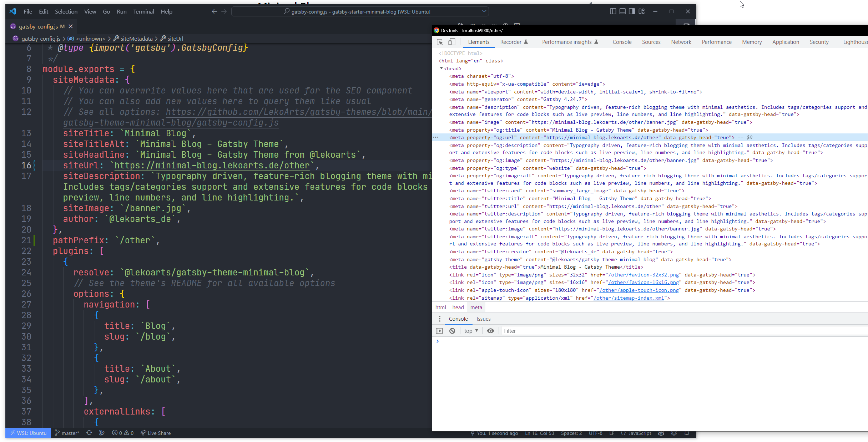Viewport: 868px width, 442px height.
Task: Open the favicon-32x32.png link
Action: (x=643, y=275)
